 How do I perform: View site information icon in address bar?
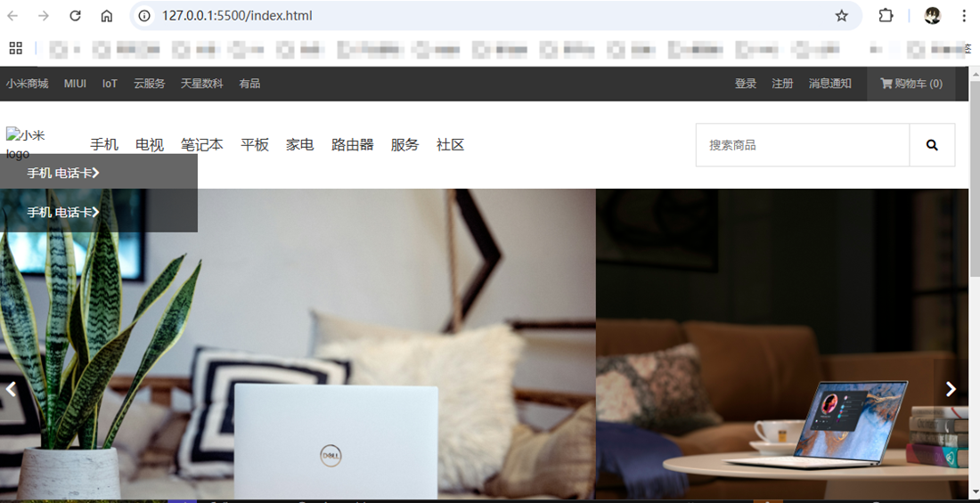pyautogui.click(x=144, y=16)
